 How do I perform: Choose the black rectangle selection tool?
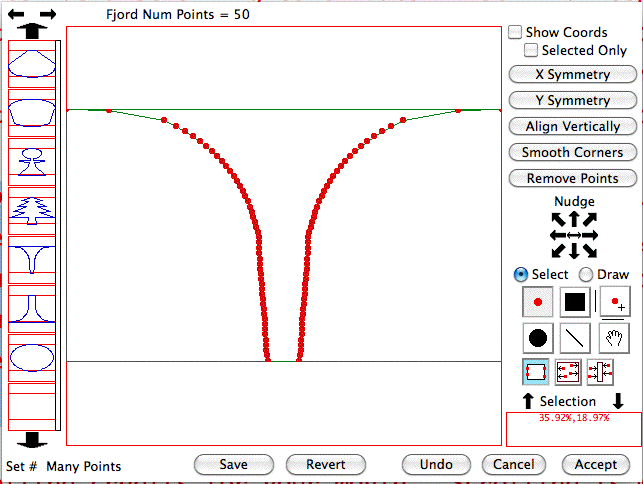point(575,301)
